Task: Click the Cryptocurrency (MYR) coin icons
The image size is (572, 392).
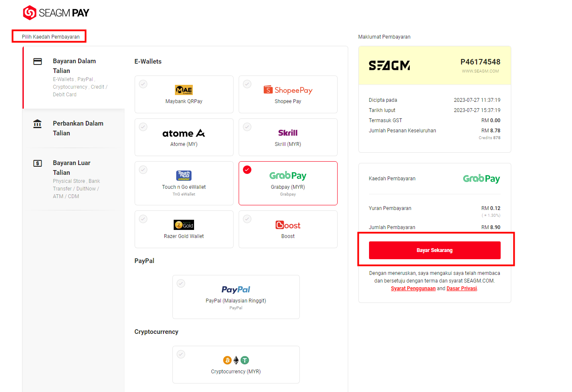Action: (x=236, y=360)
